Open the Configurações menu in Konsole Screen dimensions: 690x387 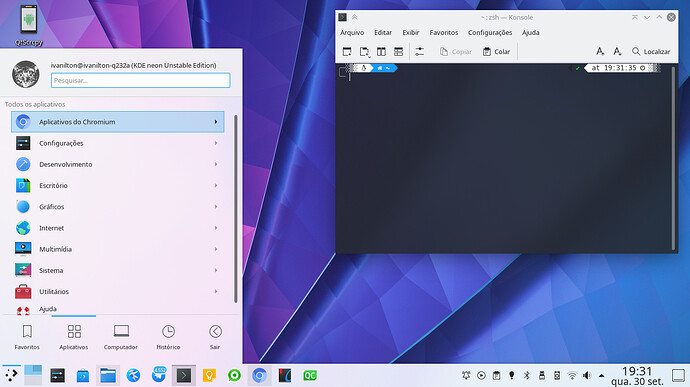490,33
